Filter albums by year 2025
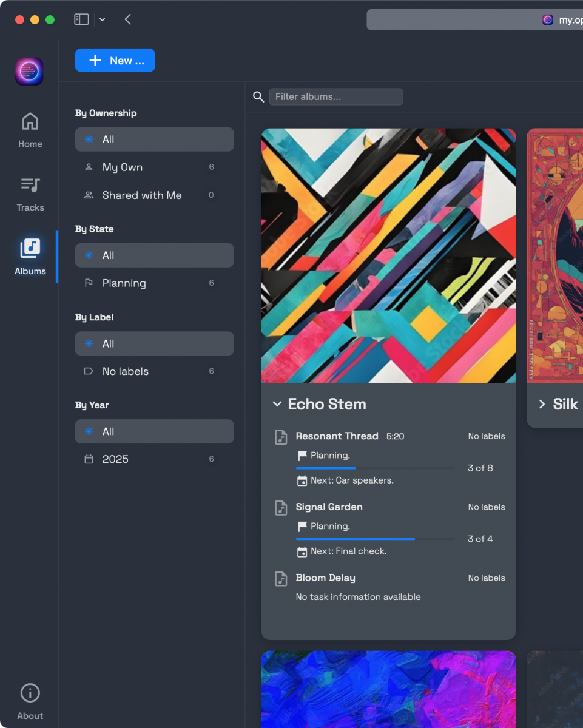Viewport: 583px width, 728px height. pyautogui.click(x=155, y=459)
